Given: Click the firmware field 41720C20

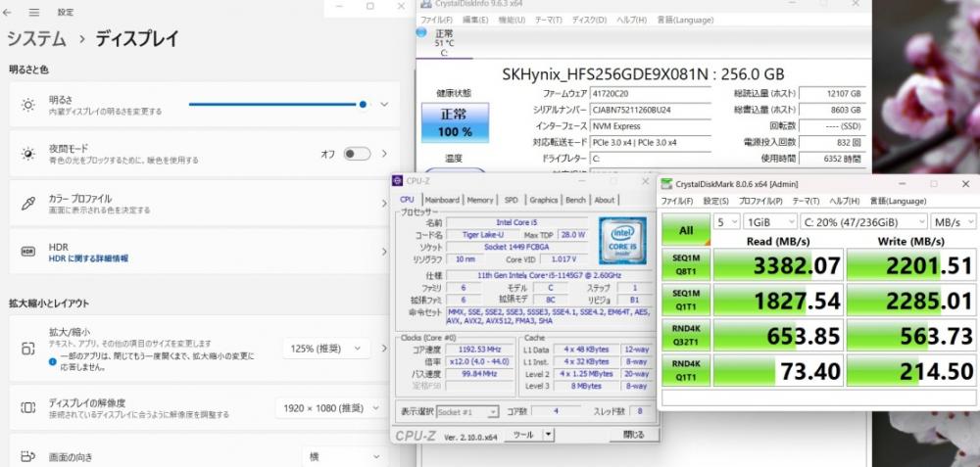Looking at the screenshot, I should tap(651, 94).
